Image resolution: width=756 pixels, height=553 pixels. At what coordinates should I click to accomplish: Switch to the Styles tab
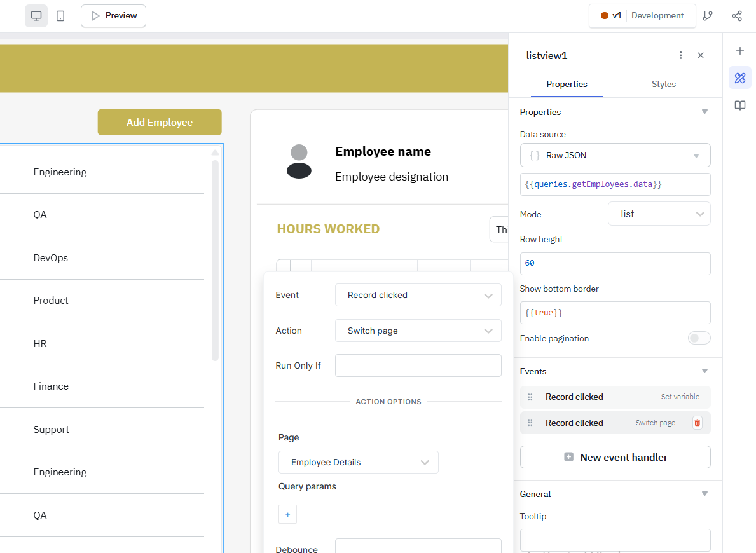click(x=663, y=84)
